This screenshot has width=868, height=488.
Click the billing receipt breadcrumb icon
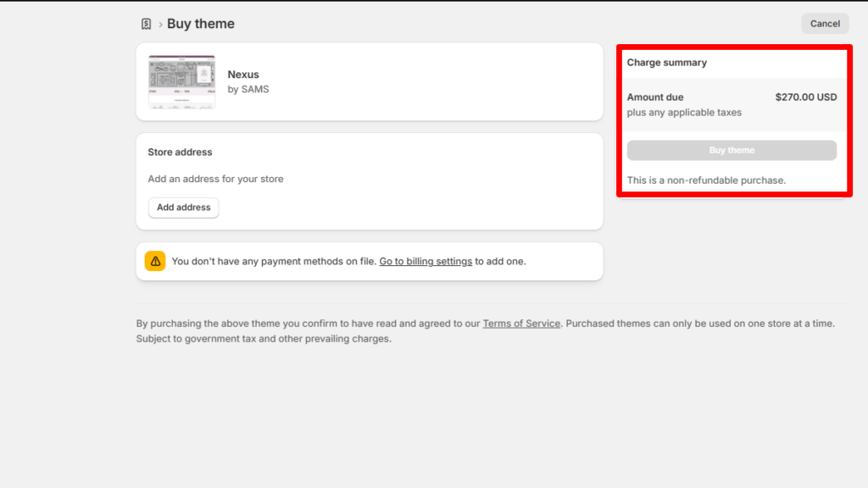point(146,24)
